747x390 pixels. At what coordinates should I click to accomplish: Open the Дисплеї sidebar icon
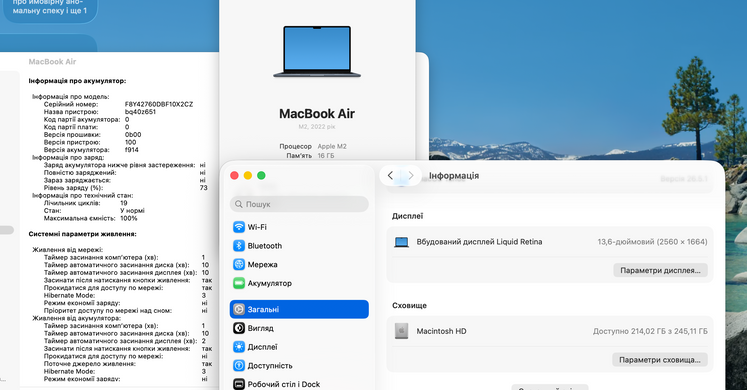pyautogui.click(x=239, y=347)
